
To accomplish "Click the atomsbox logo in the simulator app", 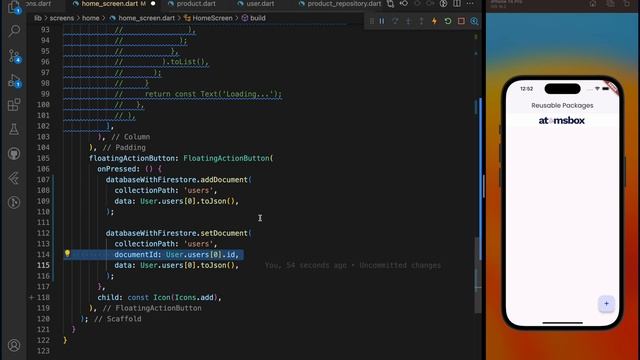I will [562, 120].
